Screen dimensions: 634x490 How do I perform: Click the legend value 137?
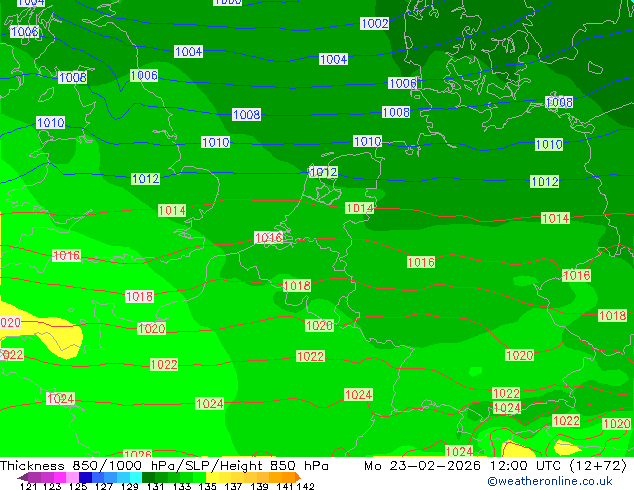tap(233, 486)
